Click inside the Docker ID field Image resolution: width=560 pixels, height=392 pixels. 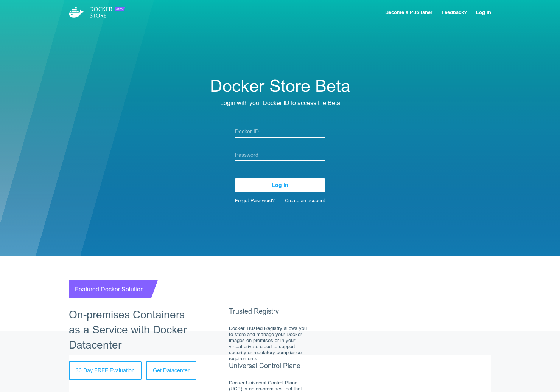280,132
